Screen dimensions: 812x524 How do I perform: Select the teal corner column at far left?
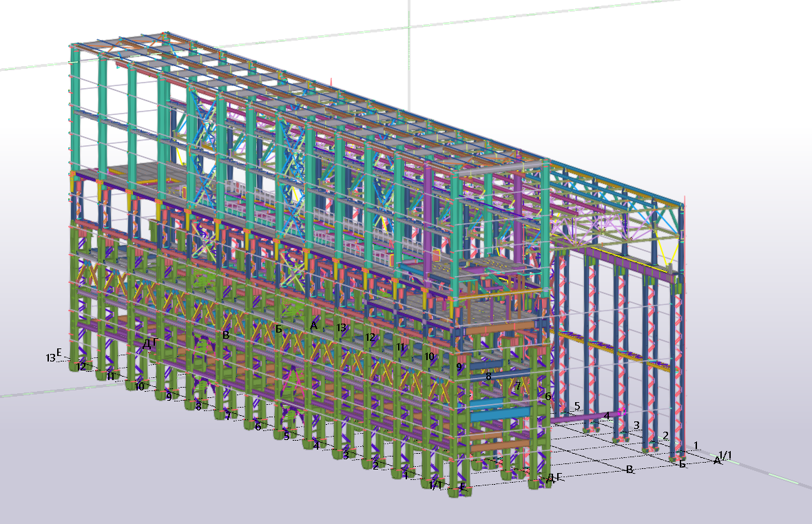click(x=75, y=112)
